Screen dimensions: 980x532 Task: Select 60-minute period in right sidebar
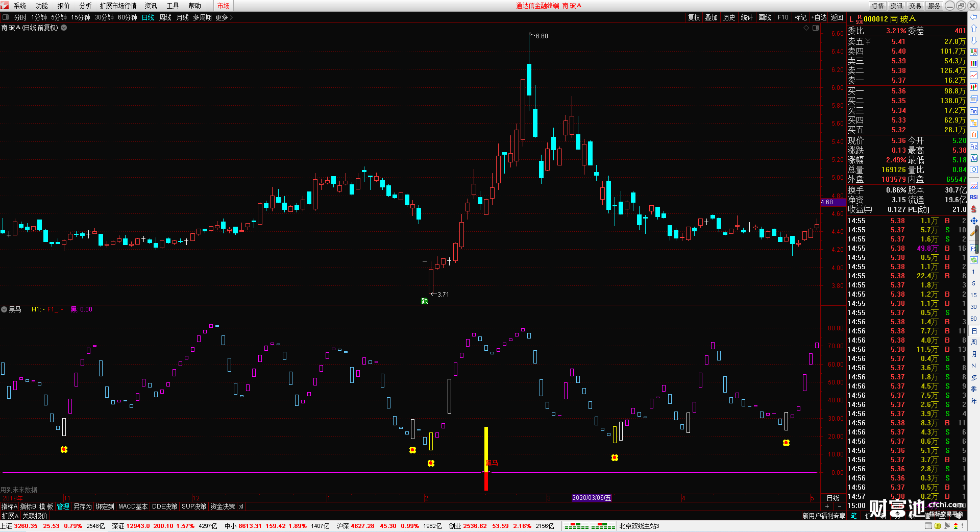pos(974,319)
